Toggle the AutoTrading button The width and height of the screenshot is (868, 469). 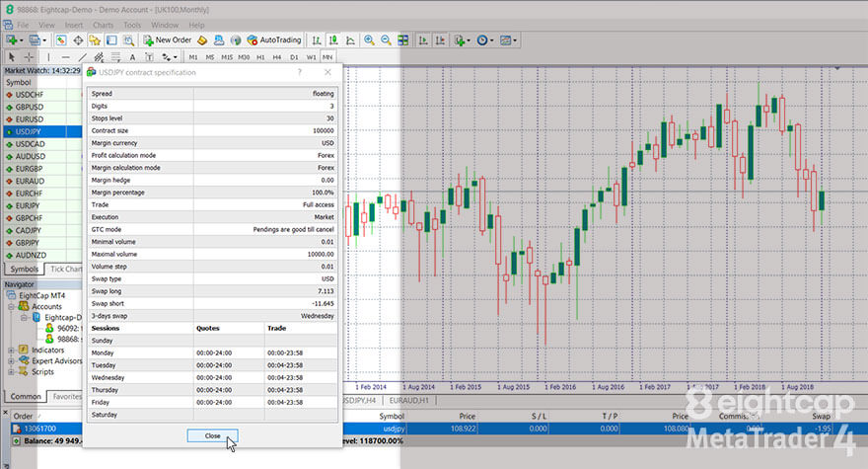click(274, 39)
